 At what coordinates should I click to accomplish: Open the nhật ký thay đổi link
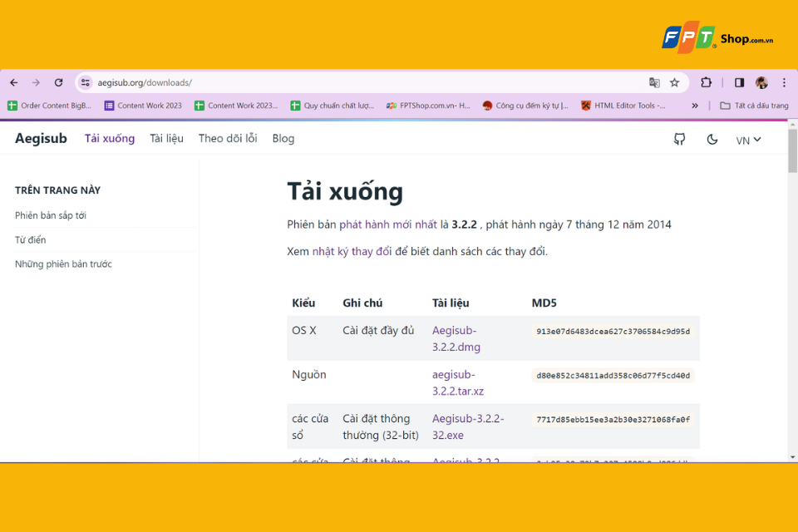click(352, 252)
